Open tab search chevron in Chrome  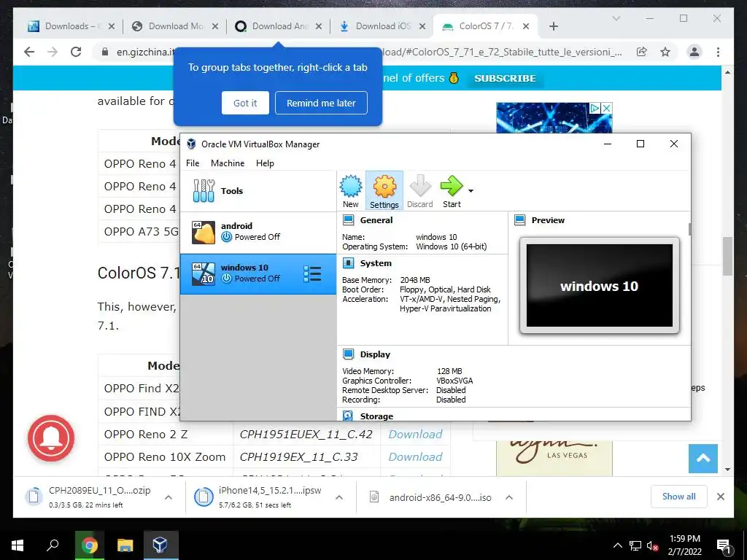[x=616, y=18]
